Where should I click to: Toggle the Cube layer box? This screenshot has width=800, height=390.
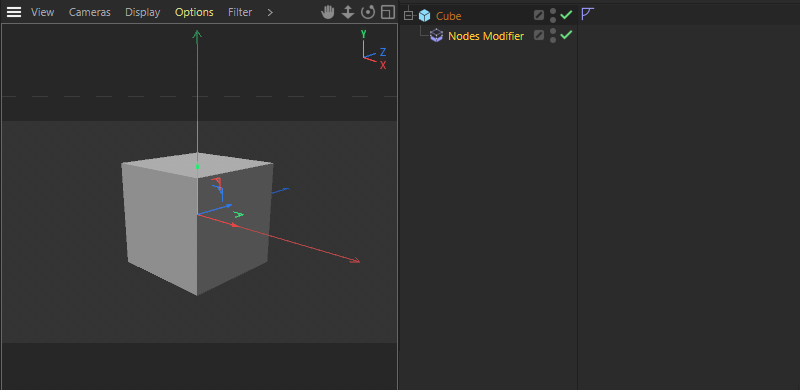click(x=539, y=15)
